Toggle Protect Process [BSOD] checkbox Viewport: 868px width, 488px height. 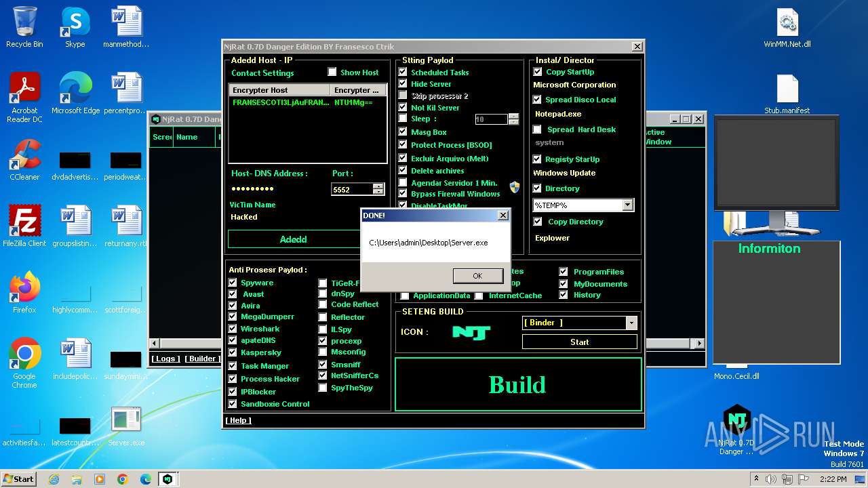point(403,144)
